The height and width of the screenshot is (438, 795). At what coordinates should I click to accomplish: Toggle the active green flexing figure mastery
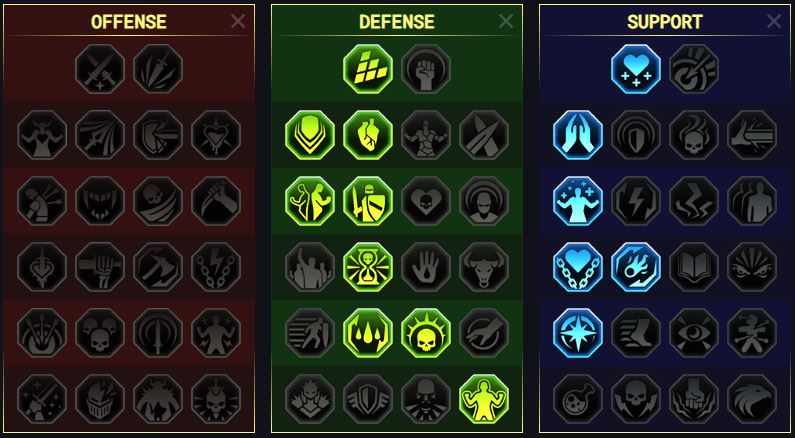(x=484, y=399)
